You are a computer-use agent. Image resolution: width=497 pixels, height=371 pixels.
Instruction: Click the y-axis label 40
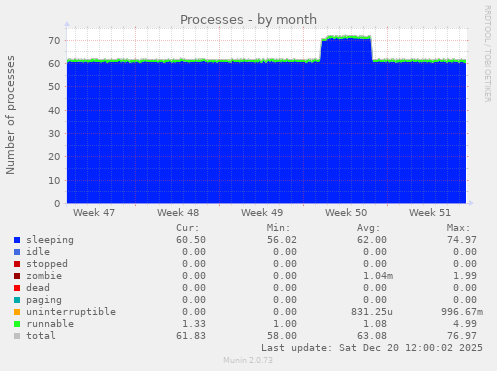tap(54, 110)
